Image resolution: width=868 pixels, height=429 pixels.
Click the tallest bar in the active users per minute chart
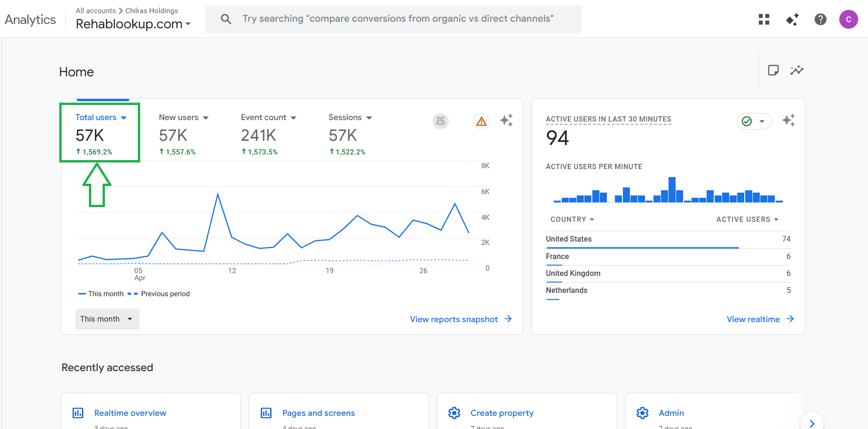(672, 190)
